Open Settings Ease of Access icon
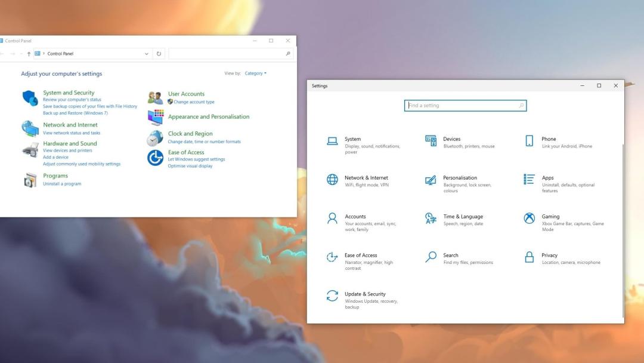644x363 pixels. tap(332, 257)
